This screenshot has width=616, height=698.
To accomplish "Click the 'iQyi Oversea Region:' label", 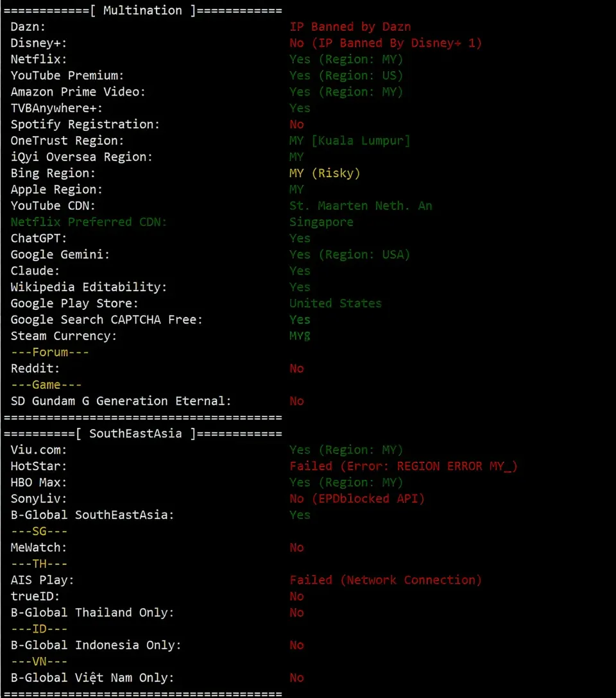I will (x=81, y=157).
